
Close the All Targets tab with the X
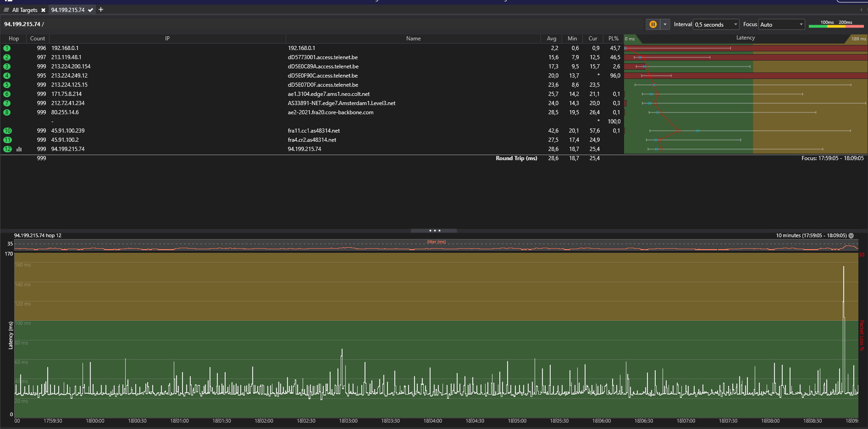pos(43,10)
